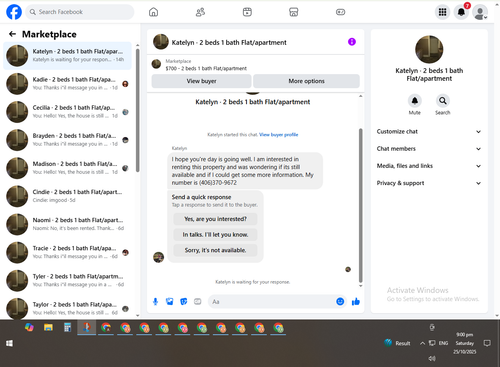Click the $700 listing summary text
500x367 pixels.
tap(206, 68)
